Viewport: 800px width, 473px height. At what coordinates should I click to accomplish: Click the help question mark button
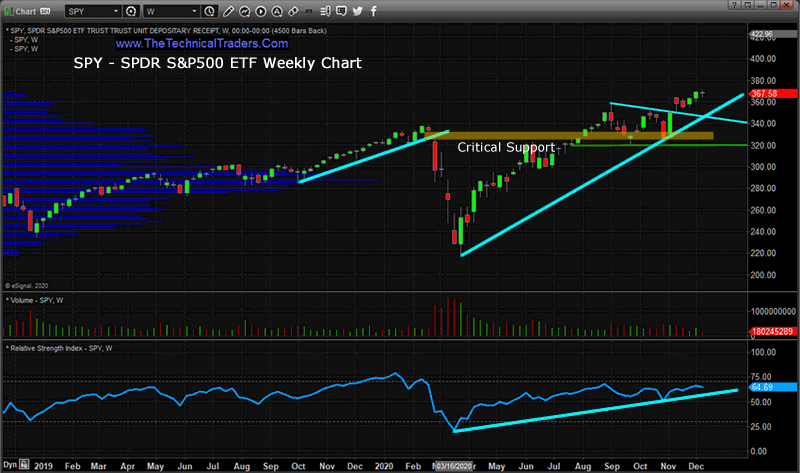click(734, 5)
